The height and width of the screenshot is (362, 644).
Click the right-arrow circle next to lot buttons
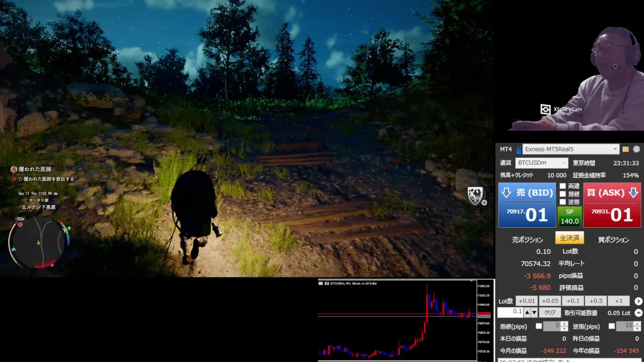tap(638, 301)
